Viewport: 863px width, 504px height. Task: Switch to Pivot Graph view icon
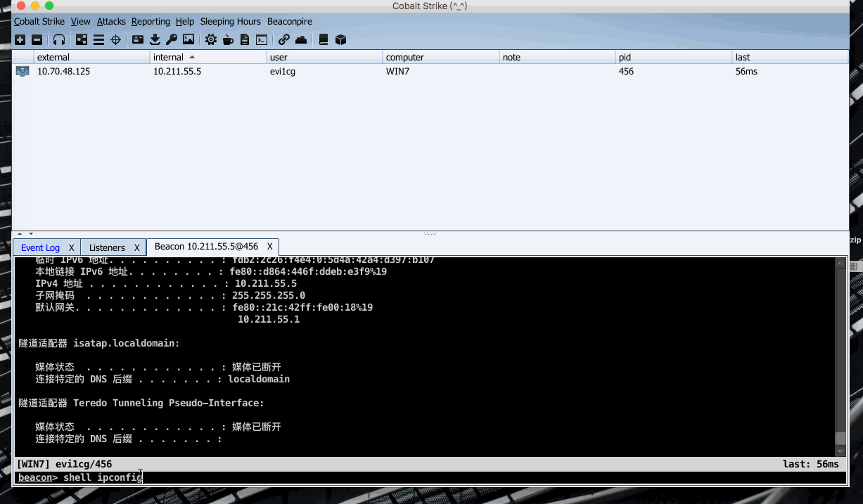(x=82, y=40)
